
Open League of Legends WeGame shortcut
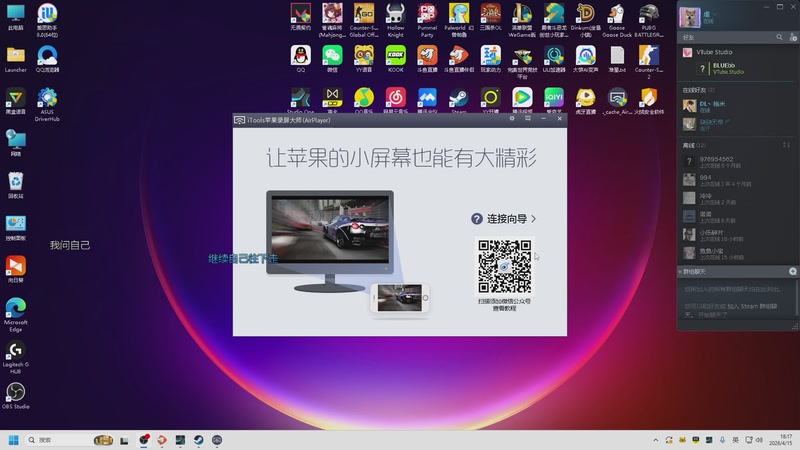[522, 20]
